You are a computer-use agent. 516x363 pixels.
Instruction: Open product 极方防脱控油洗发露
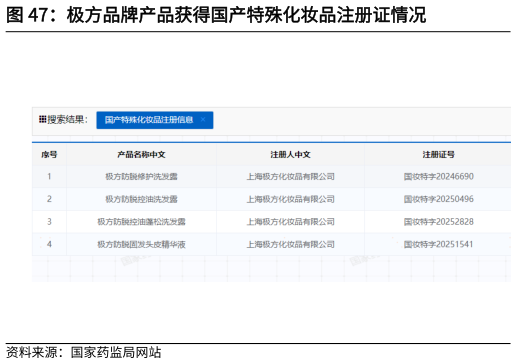(x=141, y=199)
